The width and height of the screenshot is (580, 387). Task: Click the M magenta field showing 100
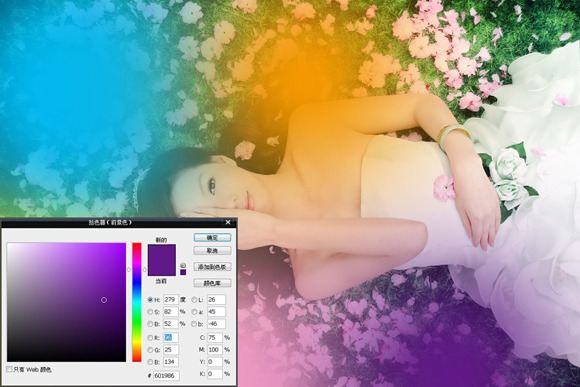pos(215,350)
